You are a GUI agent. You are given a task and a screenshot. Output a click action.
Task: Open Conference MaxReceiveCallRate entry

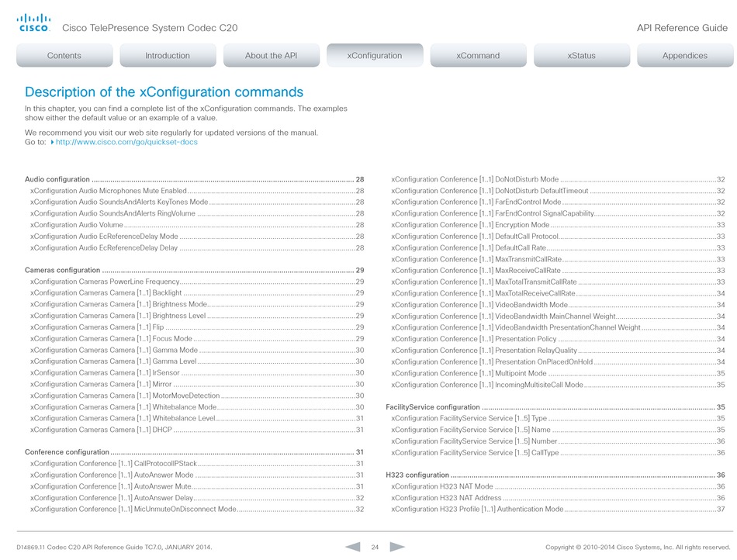coord(558,270)
